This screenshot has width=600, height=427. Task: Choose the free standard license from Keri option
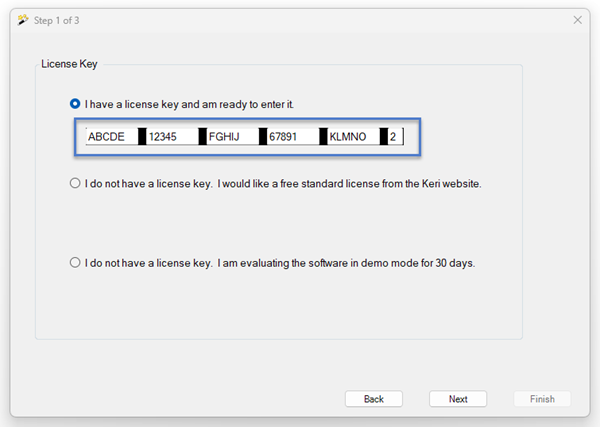[76, 183]
